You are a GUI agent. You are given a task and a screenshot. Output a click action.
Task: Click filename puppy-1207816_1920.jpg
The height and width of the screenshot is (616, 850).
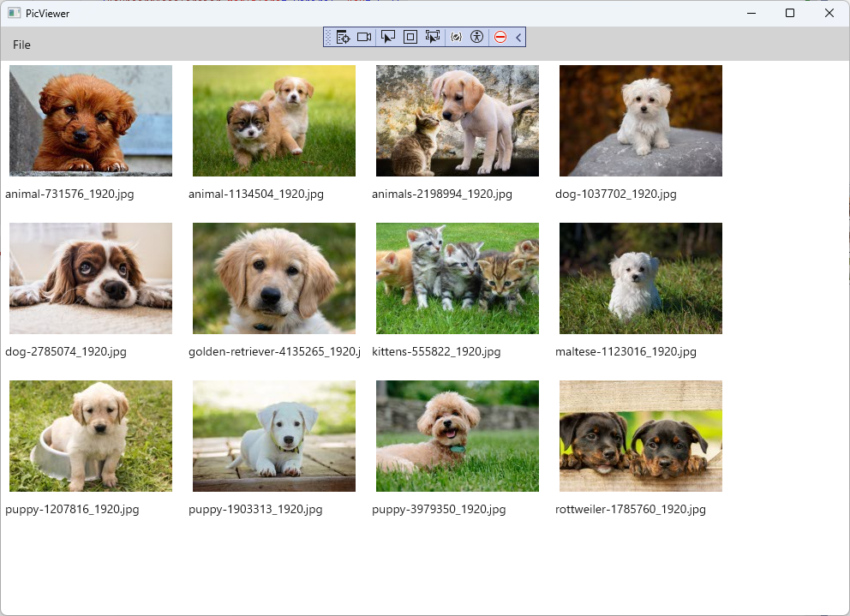tap(72, 510)
